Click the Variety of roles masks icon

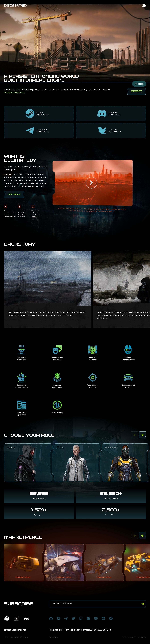[57, 350]
